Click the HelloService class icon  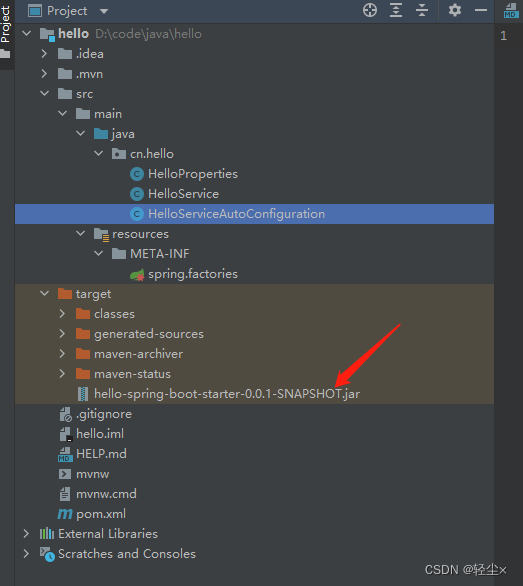tap(137, 194)
